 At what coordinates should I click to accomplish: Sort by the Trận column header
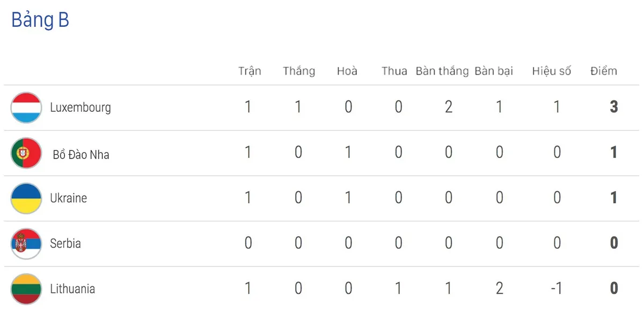coord(250,71)
